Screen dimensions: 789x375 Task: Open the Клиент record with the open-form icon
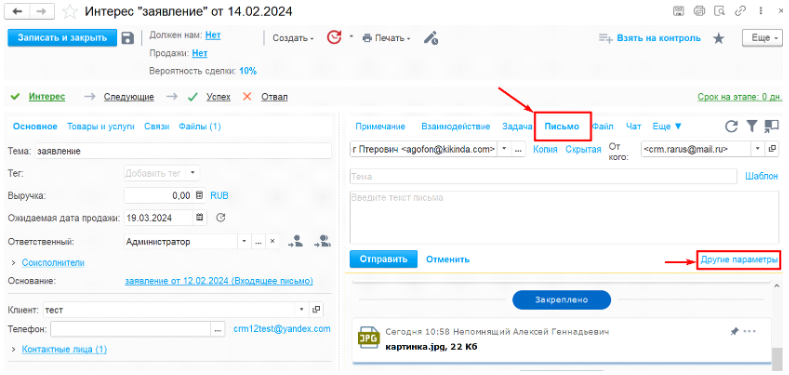click(317, 309)
